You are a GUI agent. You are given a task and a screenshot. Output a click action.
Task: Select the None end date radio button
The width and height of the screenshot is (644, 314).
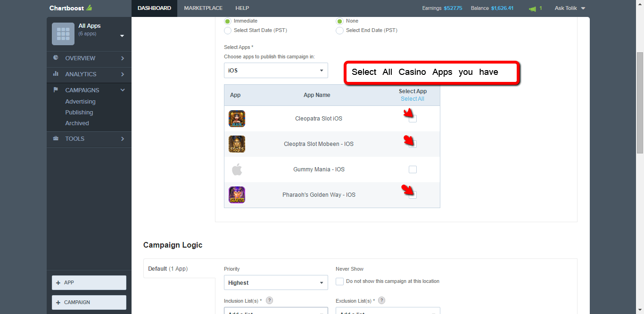(339, 21)
